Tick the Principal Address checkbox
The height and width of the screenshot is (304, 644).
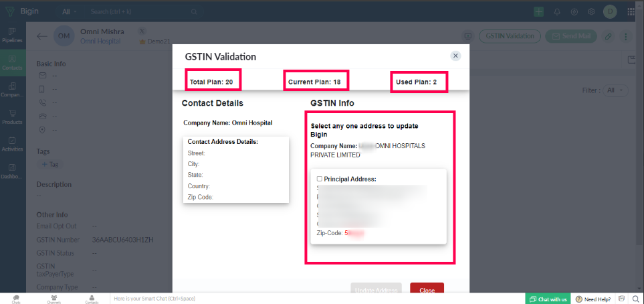(320, 179)
